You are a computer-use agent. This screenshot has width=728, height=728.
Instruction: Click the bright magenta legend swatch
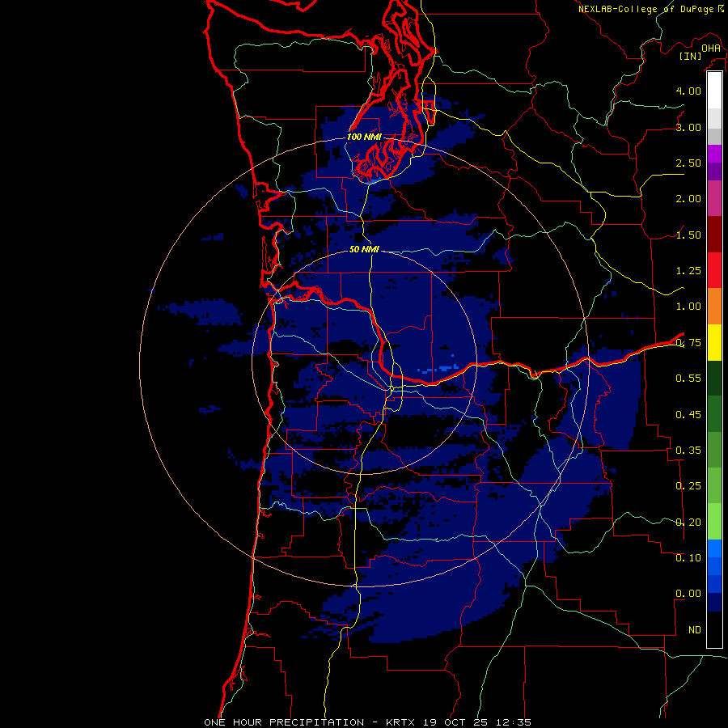tap(714, 154)
